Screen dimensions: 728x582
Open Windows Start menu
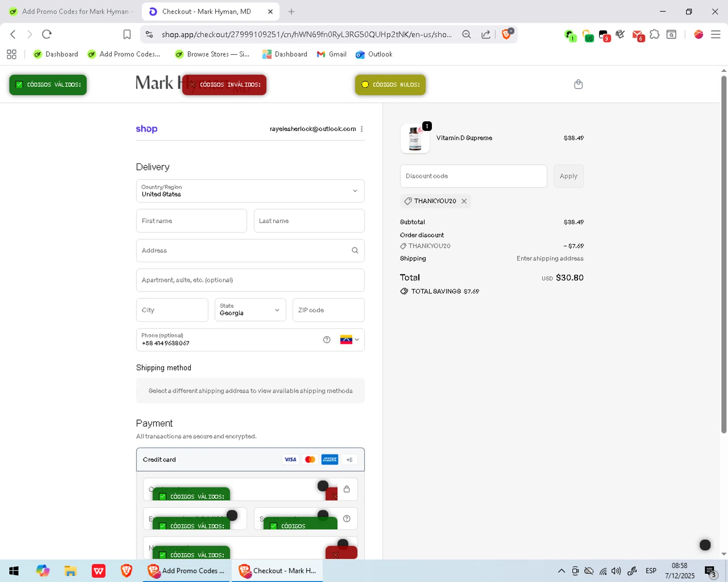tap(14, 571)
